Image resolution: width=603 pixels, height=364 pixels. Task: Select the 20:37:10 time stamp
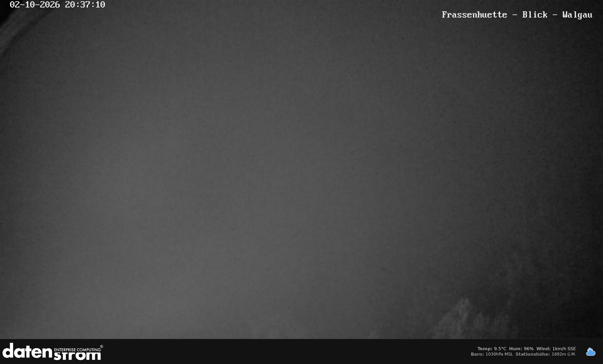click(85, 5)
